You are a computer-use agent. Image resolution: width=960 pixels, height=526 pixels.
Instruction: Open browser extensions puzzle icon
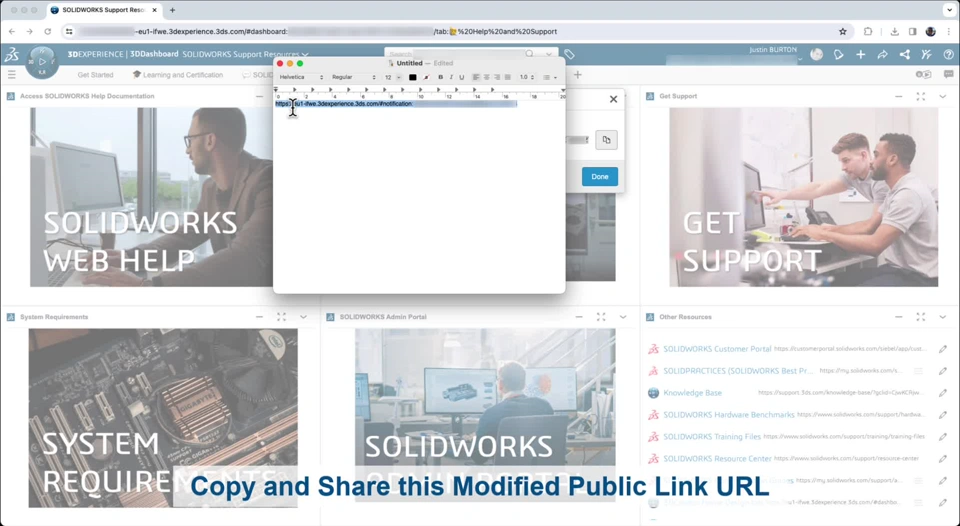[x=868, y=31]
